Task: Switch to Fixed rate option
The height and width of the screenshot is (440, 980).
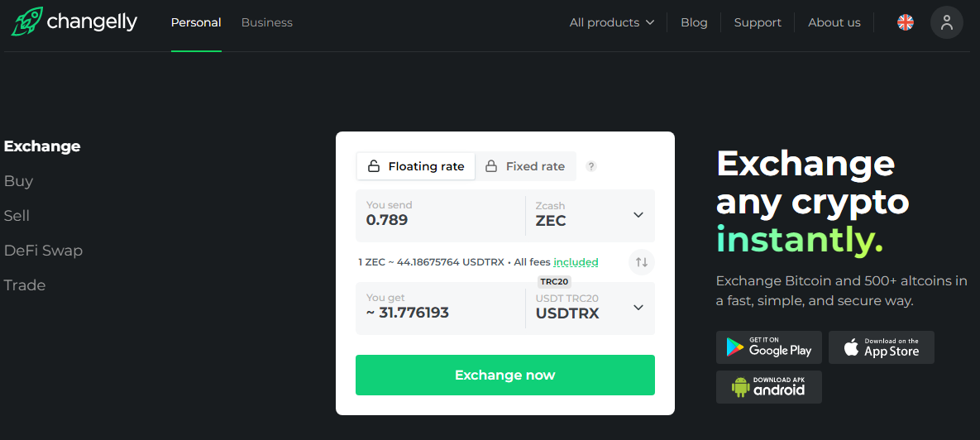Action: click(x=526, y=166)
